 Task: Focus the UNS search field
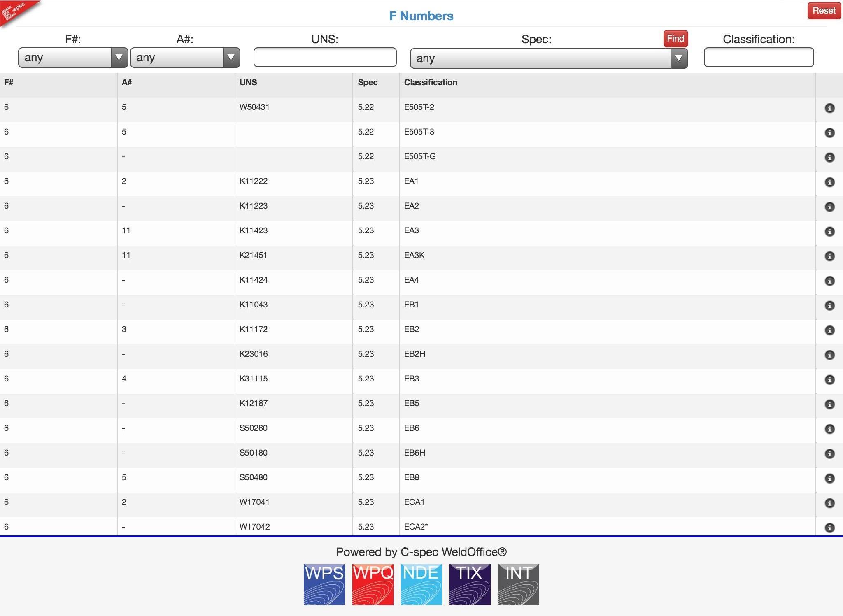tap(325, 57)
